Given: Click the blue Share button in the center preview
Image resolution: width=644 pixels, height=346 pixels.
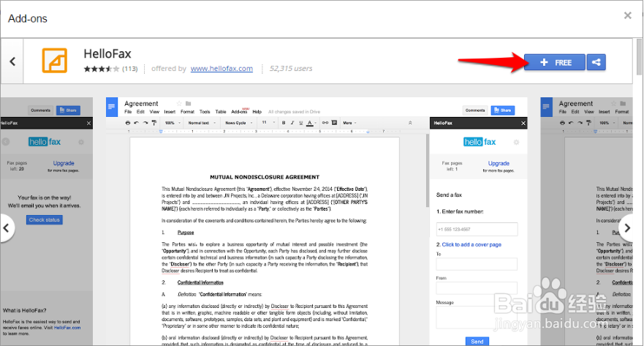Looking at the screenshot, I should click(x=503, y=110).
